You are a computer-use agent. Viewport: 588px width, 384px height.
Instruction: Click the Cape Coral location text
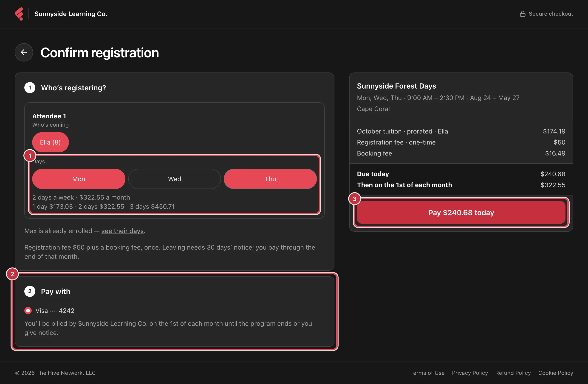(x=373, y=109)
